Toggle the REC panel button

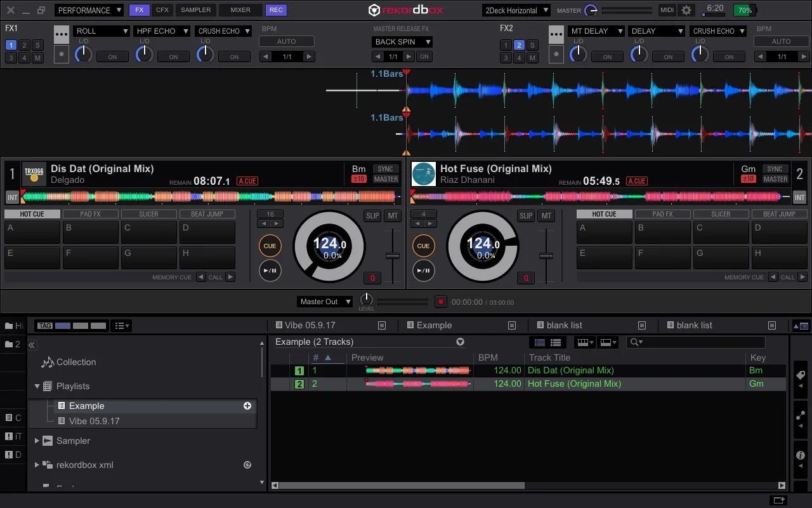[276, 10]
